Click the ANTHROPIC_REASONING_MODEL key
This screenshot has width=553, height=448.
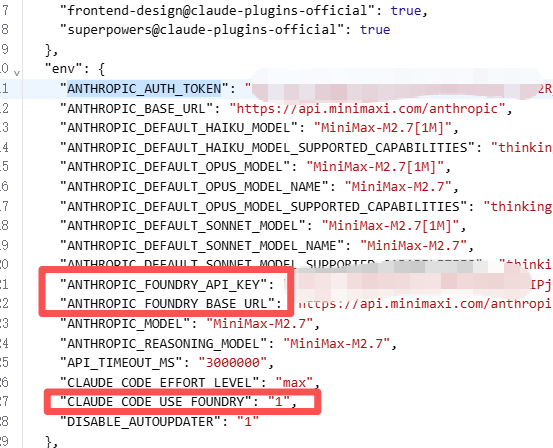click(x=163, y=343)
